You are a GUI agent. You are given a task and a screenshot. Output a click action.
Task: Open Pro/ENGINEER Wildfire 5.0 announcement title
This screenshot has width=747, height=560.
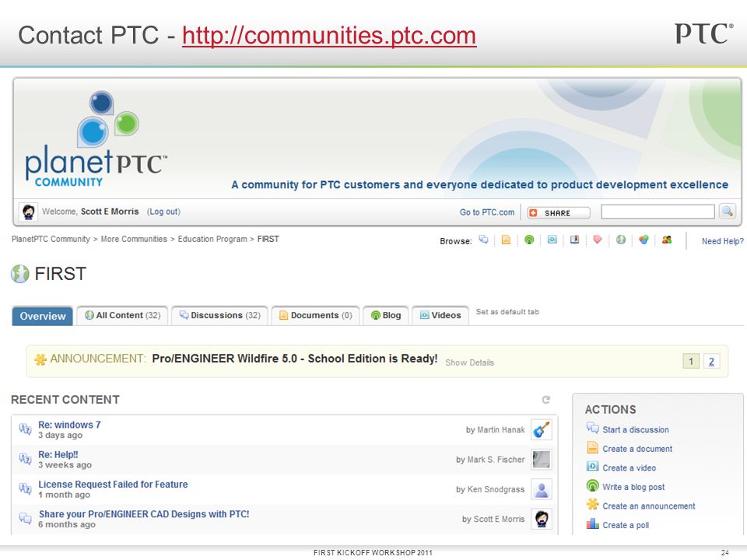point(294,359)
